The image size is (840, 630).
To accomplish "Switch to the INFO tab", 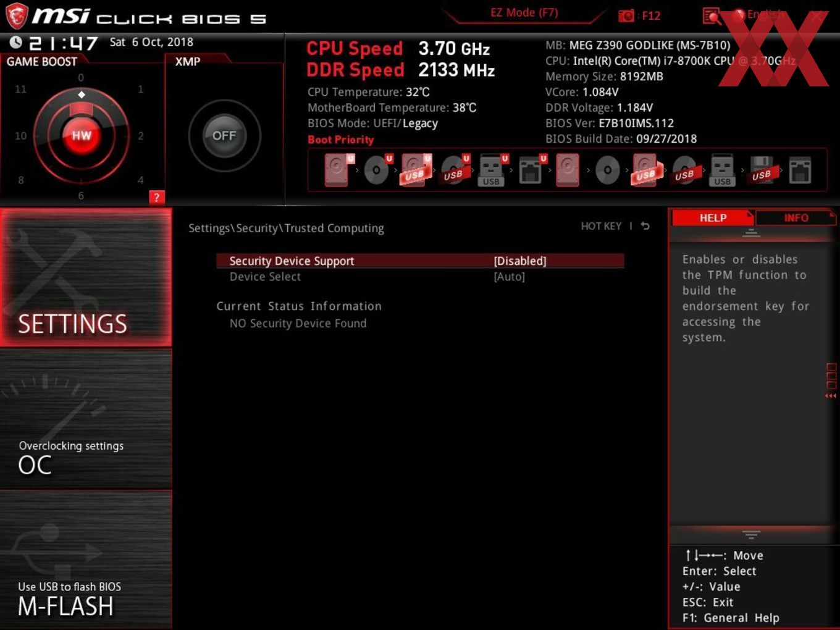I will coord(796,217).
